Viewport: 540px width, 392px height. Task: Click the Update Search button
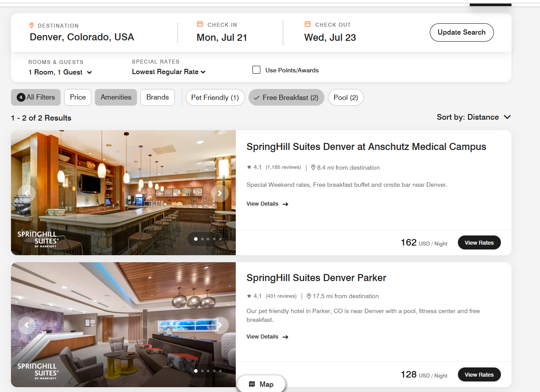461,32
